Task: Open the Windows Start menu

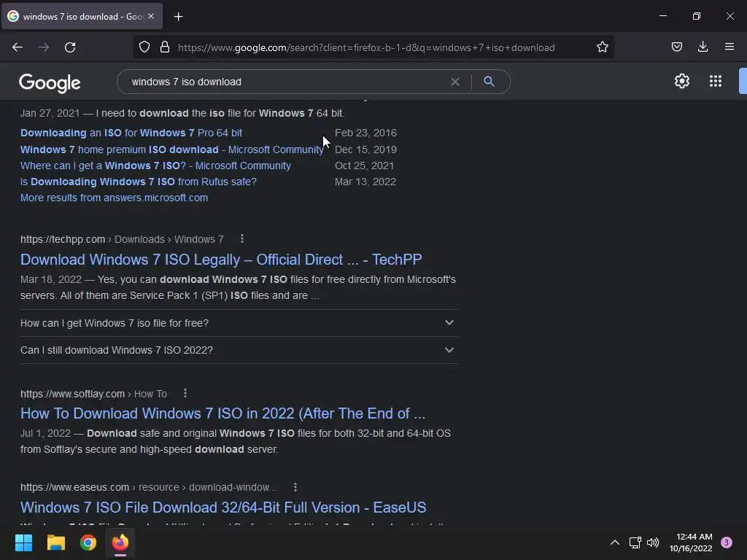Action: [23, 542]
